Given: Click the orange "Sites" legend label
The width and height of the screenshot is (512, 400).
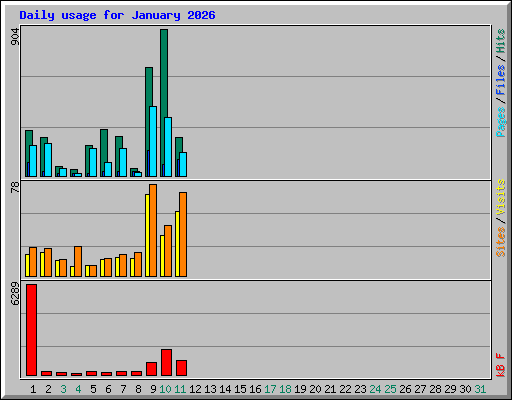Looking at the screenshot, I should tap(501, 242).
